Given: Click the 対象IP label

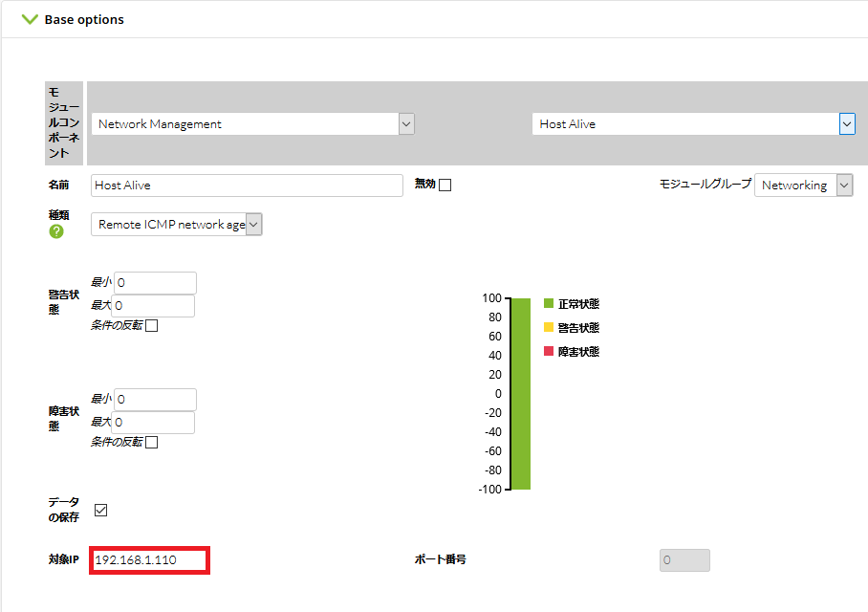Looking at the screenshot, I should pyautogui.click(x=64, y=559).
